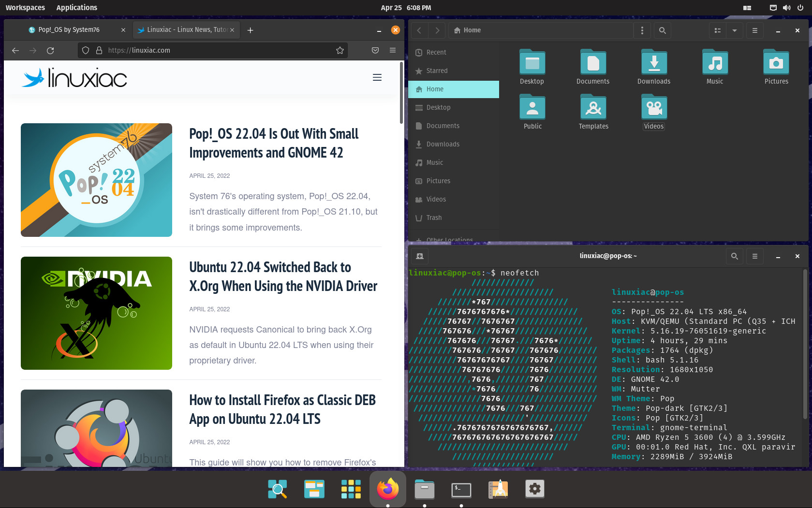View site security padlock info
This screenshot has width=812, height=508.
99,50
